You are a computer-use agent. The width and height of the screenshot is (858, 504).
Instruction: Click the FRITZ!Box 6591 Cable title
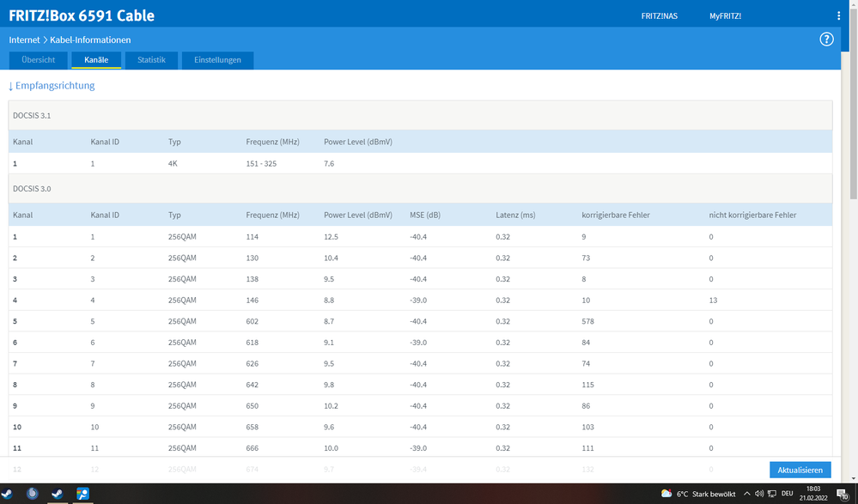[82, 15]
